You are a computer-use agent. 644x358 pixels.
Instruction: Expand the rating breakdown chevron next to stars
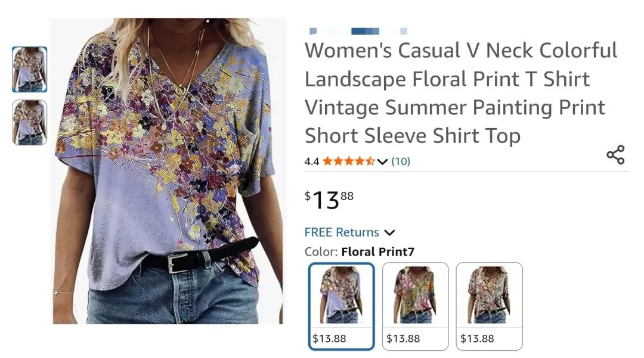pos(382,161)
